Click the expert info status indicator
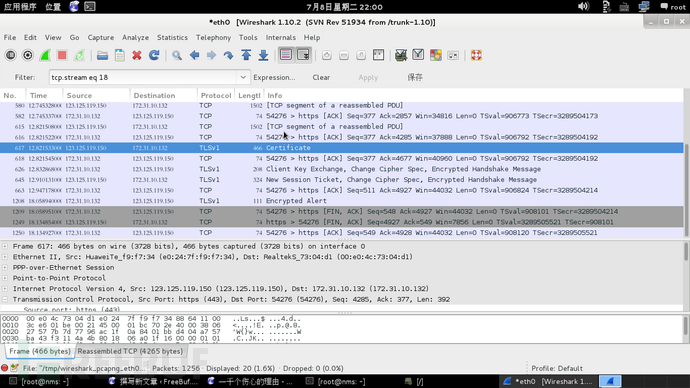The image size is (690, 388). (4, 368)
